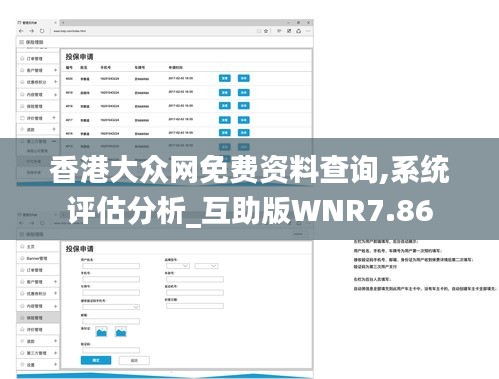This screenshot has width=499, height=379.
Task: Open the first uploaded ID photo thumbnail
Action: pos(101,332)
